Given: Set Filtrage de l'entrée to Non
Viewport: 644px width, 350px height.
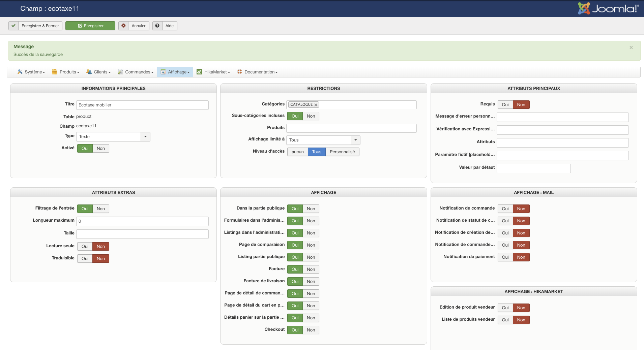Looking at the screenshot, I should pos(101,209).
